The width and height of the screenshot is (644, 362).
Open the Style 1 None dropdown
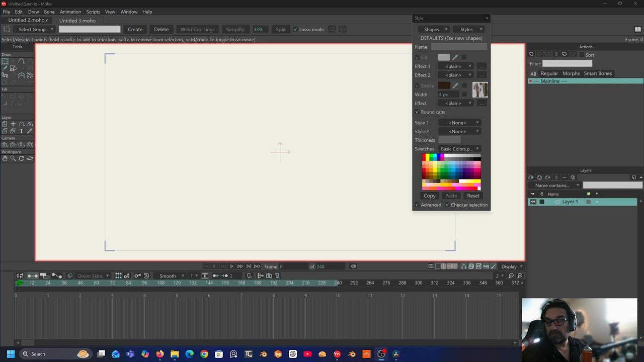[460, 123]
